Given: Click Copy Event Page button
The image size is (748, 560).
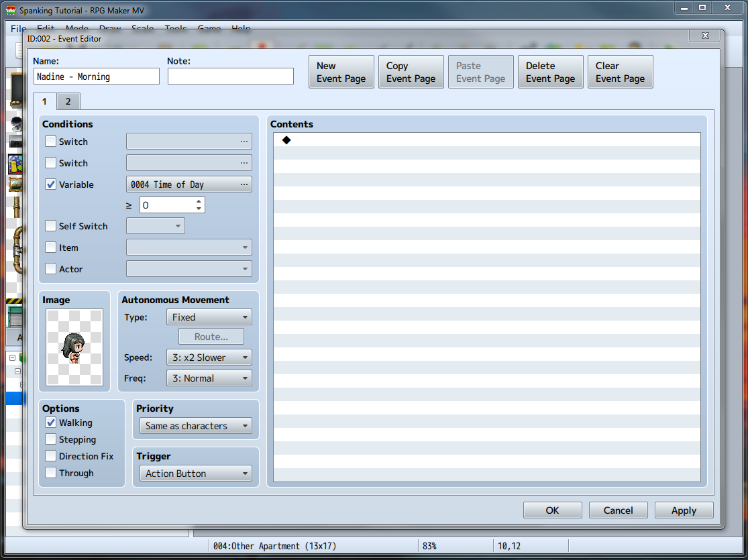Looking at the screenshot, I should click(x=411, y=72).
